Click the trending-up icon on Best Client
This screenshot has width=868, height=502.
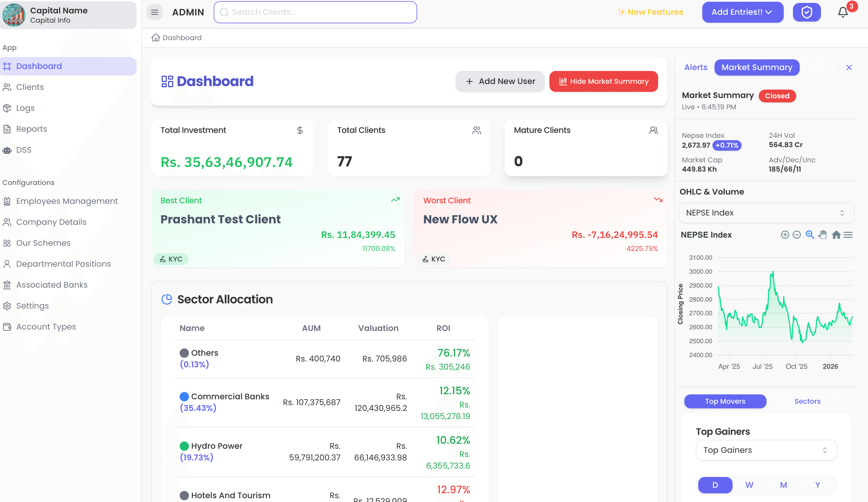395,200
